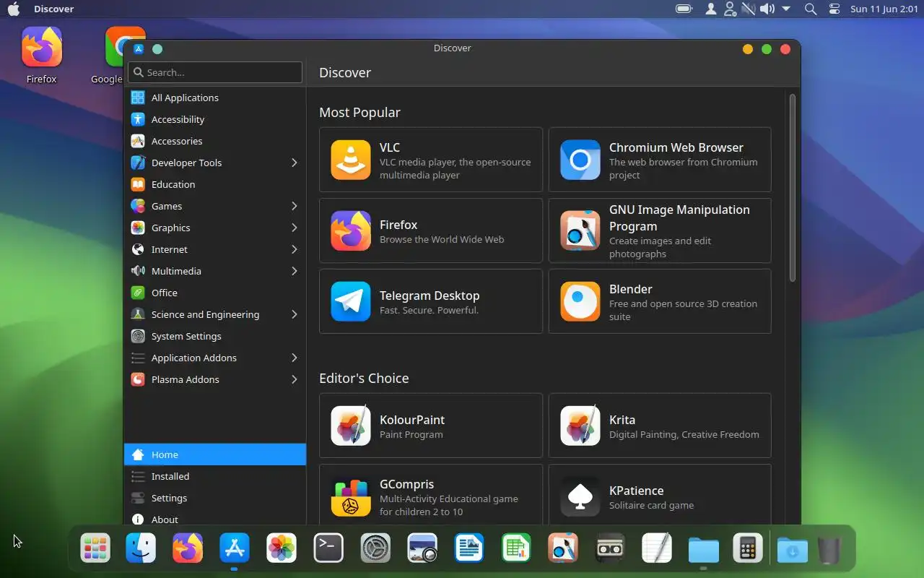Expand the Internet category arrow
The height and width of the screenshot is (578, 924).
coord(294,249)
